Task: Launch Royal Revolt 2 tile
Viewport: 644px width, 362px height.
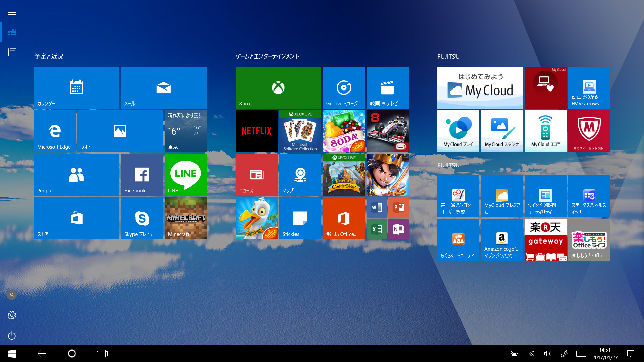Action: click(x=387, y=175)
